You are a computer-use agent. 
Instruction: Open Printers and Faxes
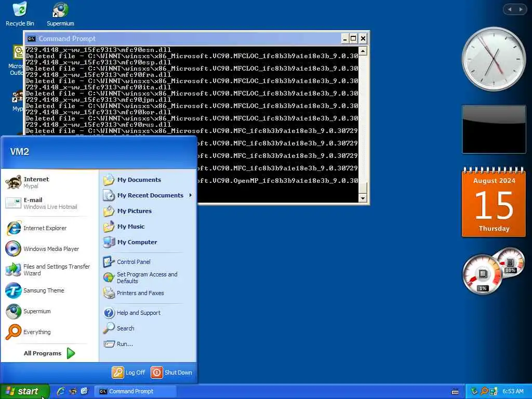pos(148,293)
